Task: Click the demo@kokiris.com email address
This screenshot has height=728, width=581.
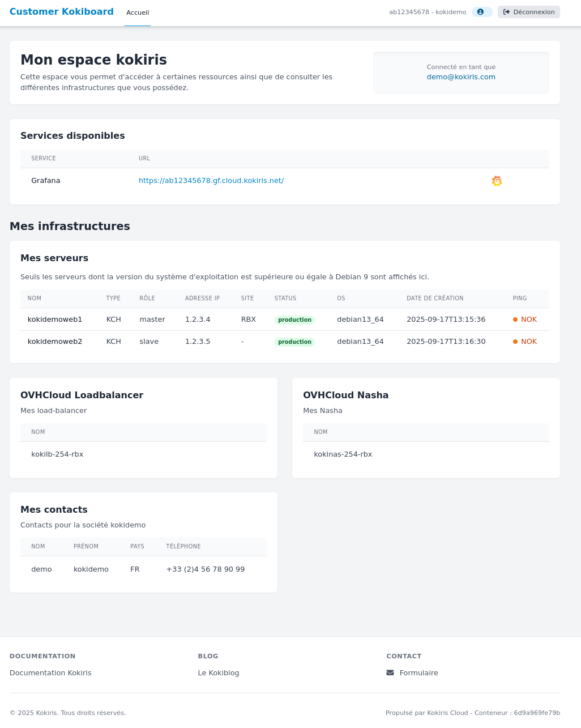Action: [x=461, y=77]
